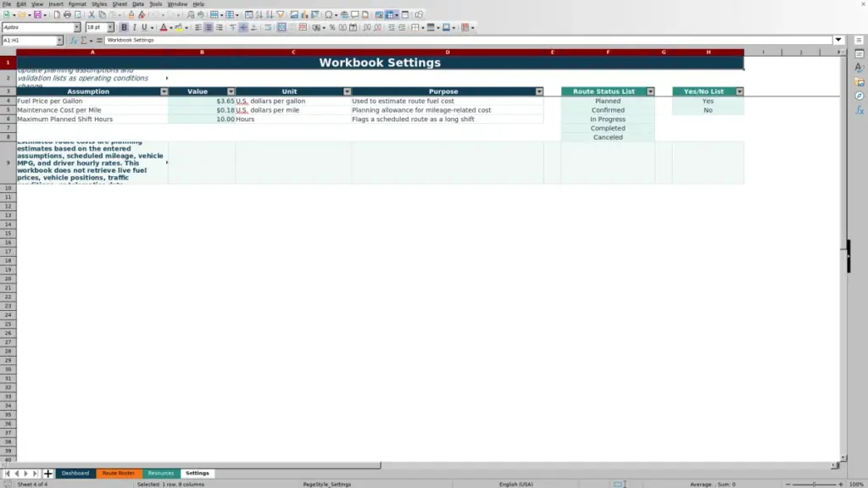Toggle Center Horizontally alignment
This screenshot has width=868, height=488.
tap(209, 27)
